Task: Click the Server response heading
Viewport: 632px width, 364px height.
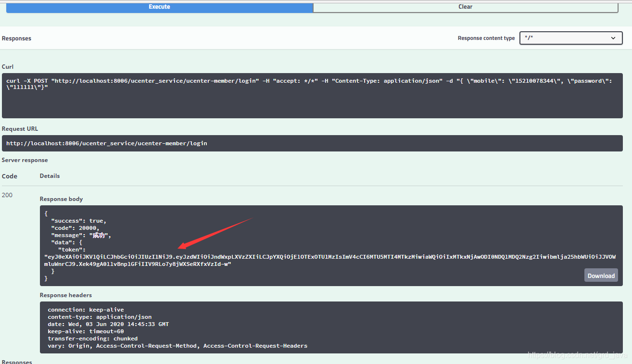Action: [x=25, y=160]
